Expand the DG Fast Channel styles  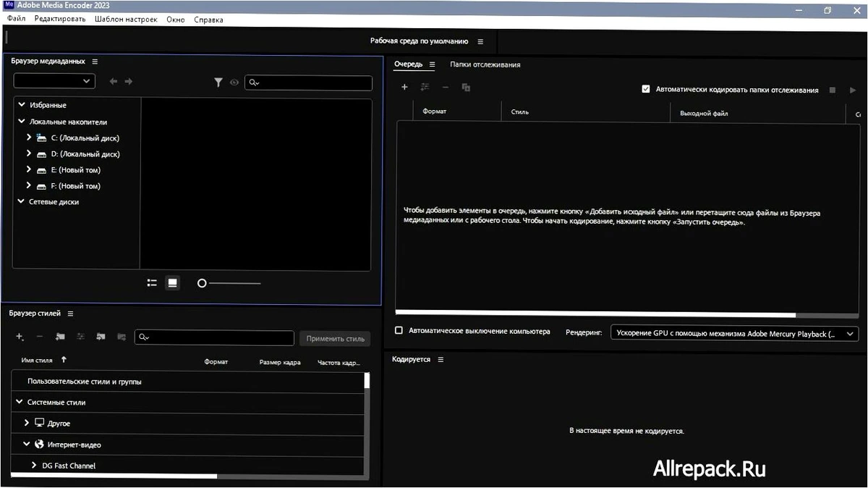click(x=34, y=465)
